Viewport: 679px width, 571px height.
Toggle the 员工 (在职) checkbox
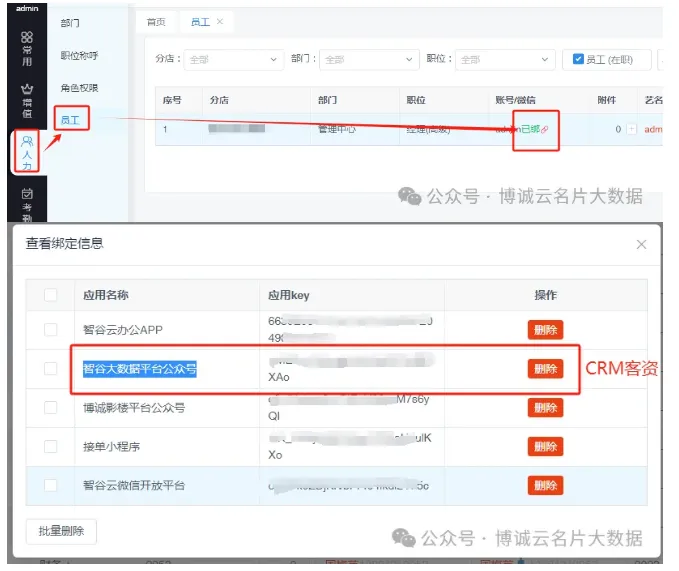pos(578,60)
